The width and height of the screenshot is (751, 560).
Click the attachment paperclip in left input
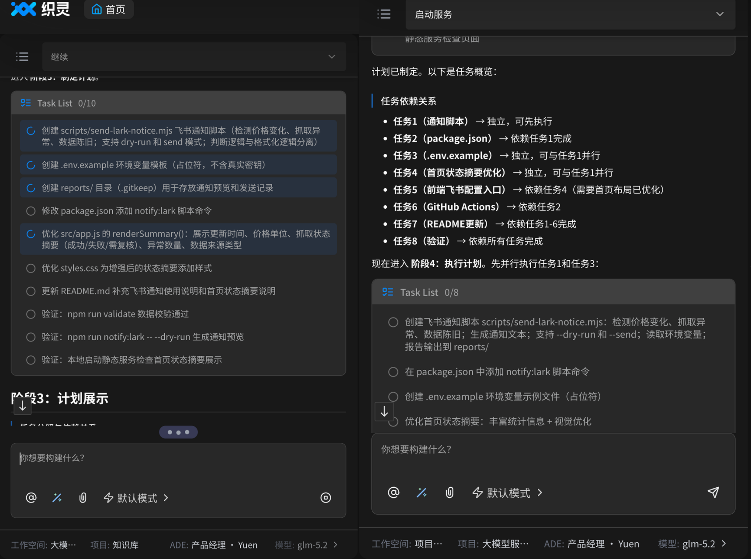click(x=83, y=498)
